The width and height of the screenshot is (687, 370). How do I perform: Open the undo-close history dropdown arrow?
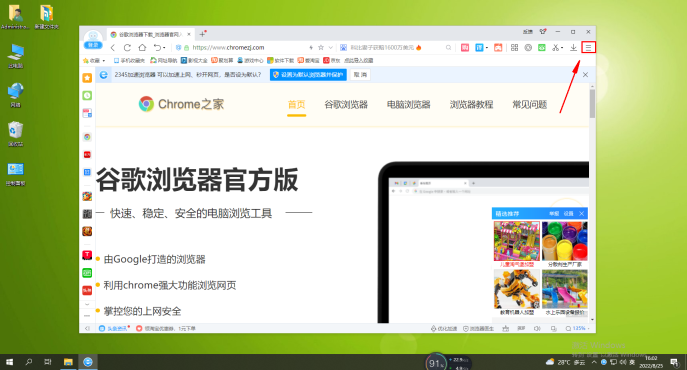click(164, 48)
